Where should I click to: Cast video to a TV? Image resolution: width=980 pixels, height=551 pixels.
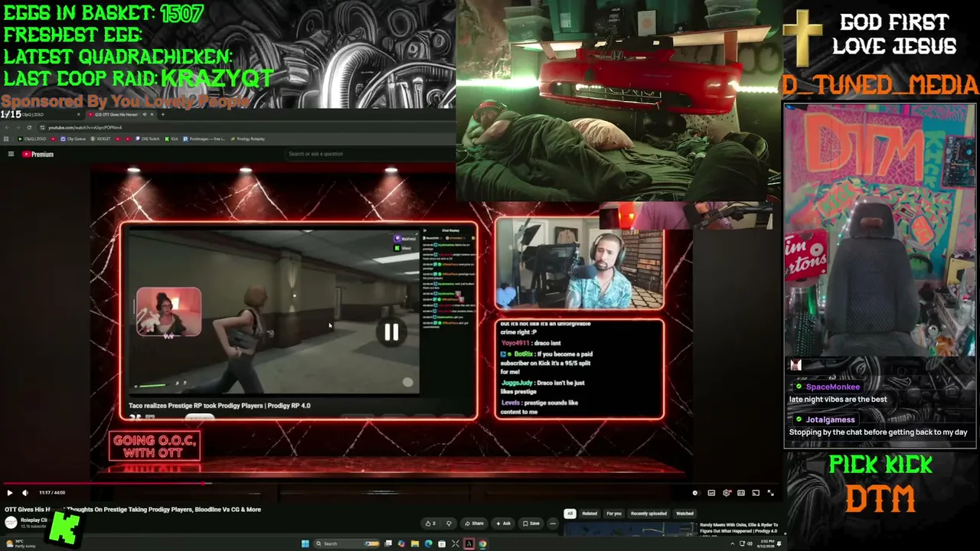tap(756, 493)
